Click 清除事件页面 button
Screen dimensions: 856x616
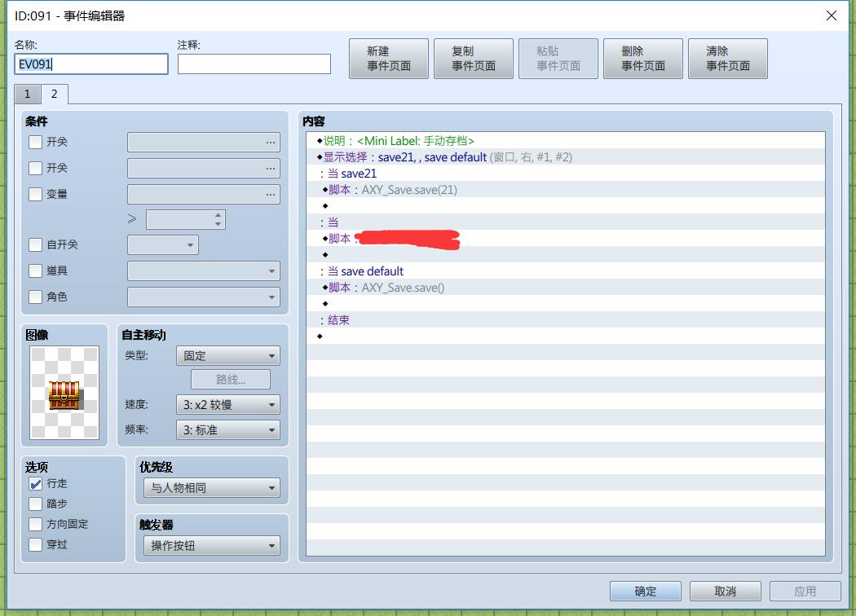tap(728, 59)
